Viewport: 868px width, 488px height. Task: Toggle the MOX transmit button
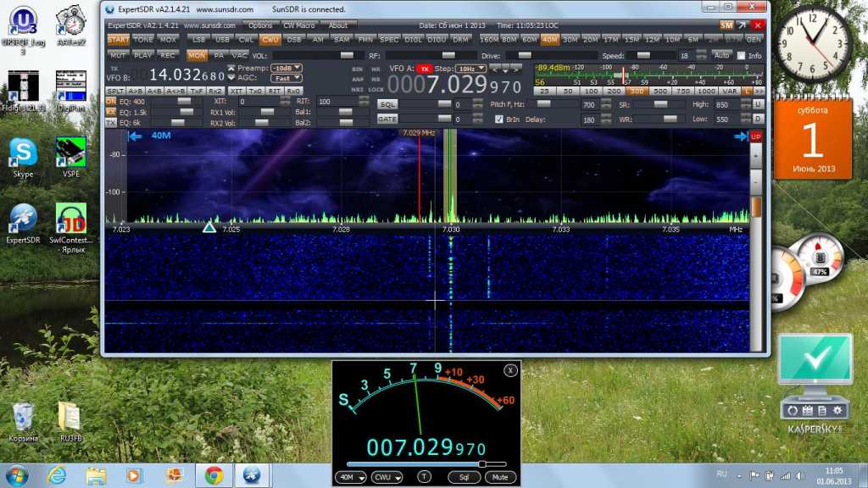(168, 40)
